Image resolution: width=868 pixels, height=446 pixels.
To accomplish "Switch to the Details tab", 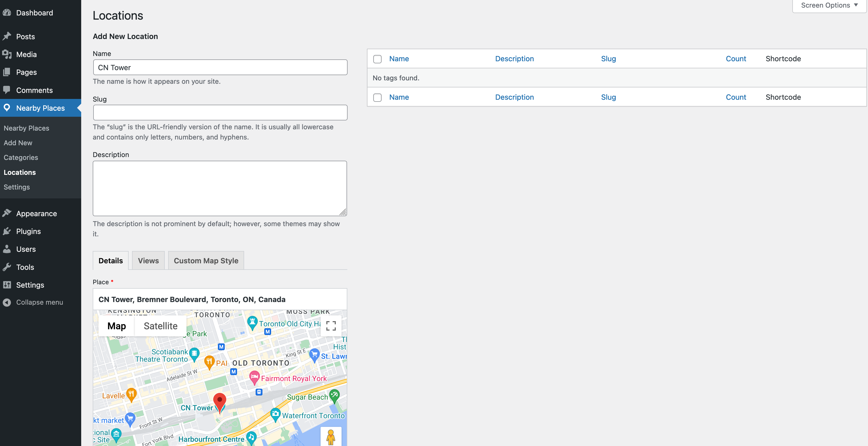I will (111, 260).
